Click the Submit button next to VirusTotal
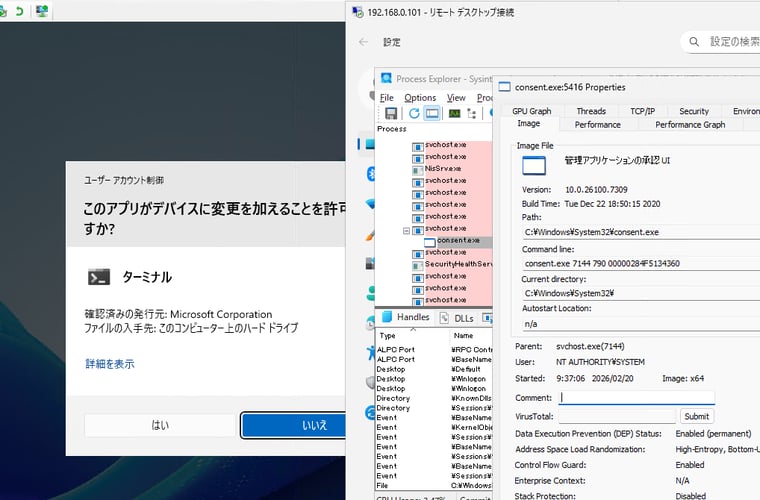Image resolution: width=760 pixels, height=500 pixels. pyautogui.click(x=697, y=417)
